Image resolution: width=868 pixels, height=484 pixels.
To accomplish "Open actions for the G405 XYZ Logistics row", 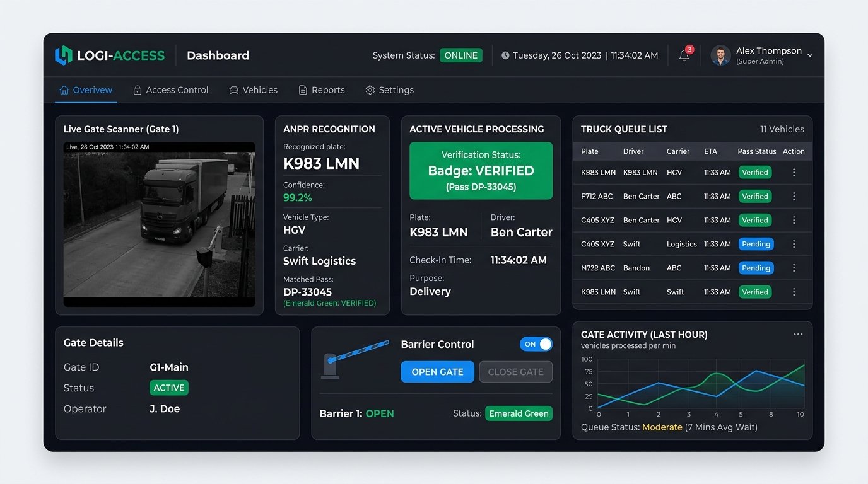I will [x=794, y=244].
